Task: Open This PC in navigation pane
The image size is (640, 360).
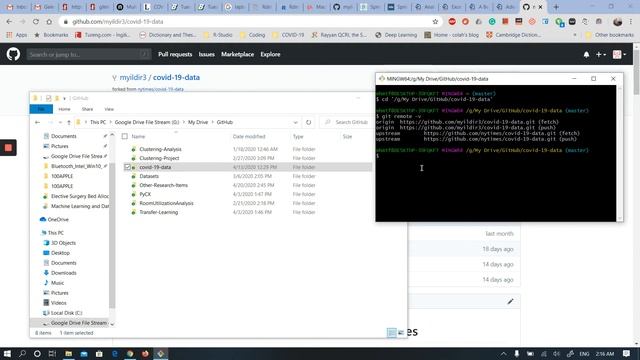Action: (56, 233)
